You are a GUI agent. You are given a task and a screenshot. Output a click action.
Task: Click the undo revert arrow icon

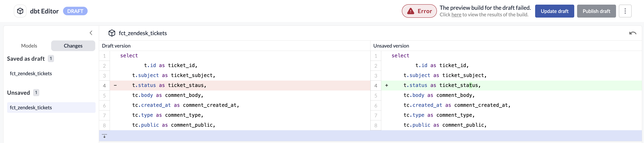click(632, 33)
